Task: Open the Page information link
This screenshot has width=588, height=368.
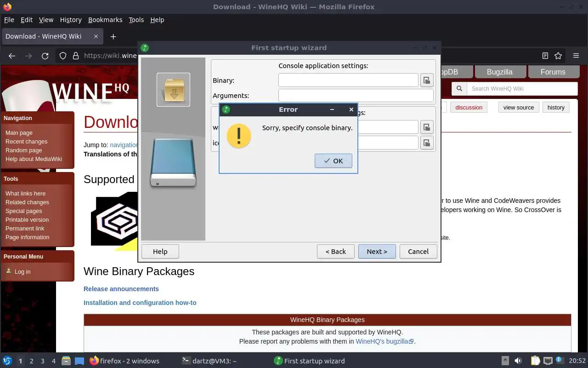Action: [27, 237]
